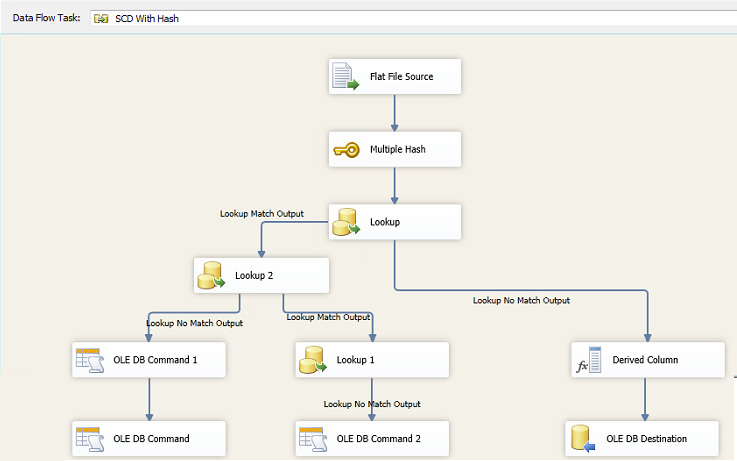Select the OLE DB Destination label
The image size is (737, 461).
coord(646,439)
